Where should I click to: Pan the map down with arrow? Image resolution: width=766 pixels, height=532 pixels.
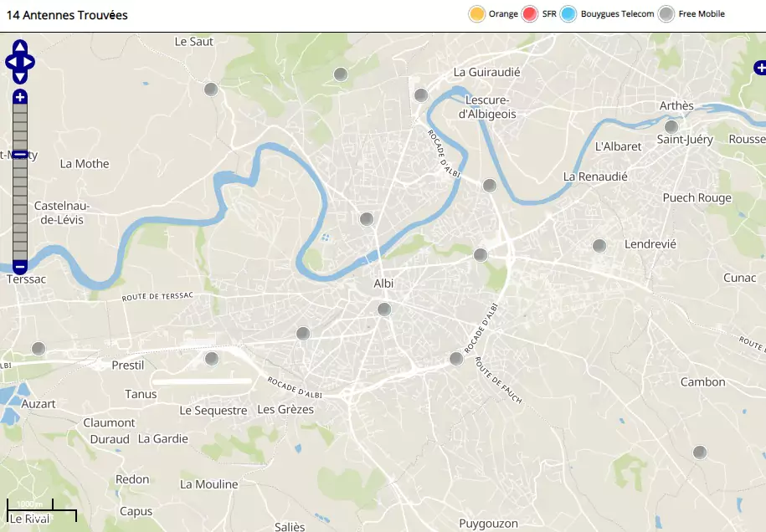(20, 77)
